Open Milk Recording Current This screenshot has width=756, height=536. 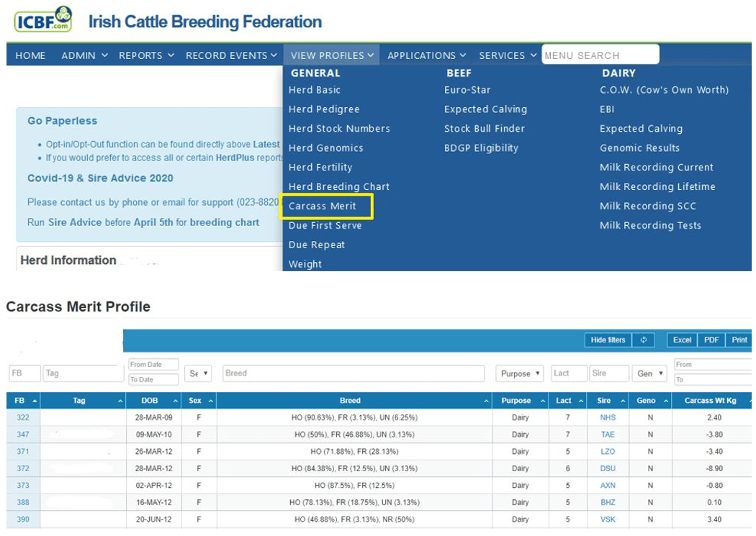(657, 167)
